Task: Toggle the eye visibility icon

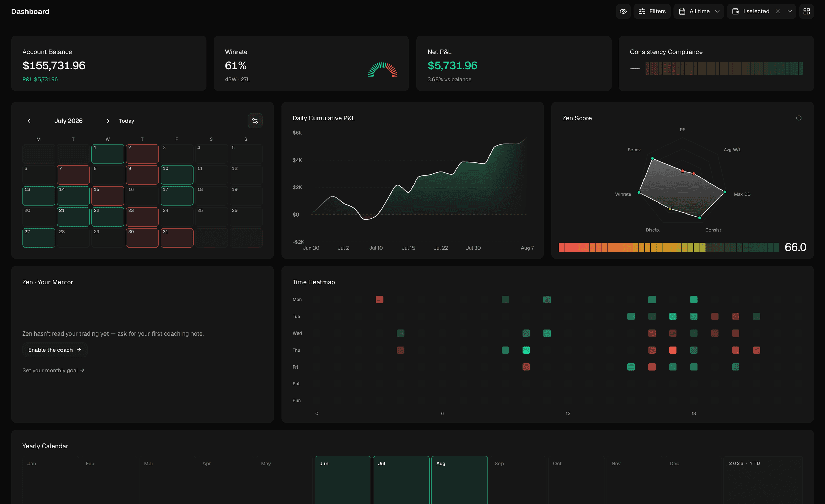Action: pyautogui.click(x=623, y=11)
